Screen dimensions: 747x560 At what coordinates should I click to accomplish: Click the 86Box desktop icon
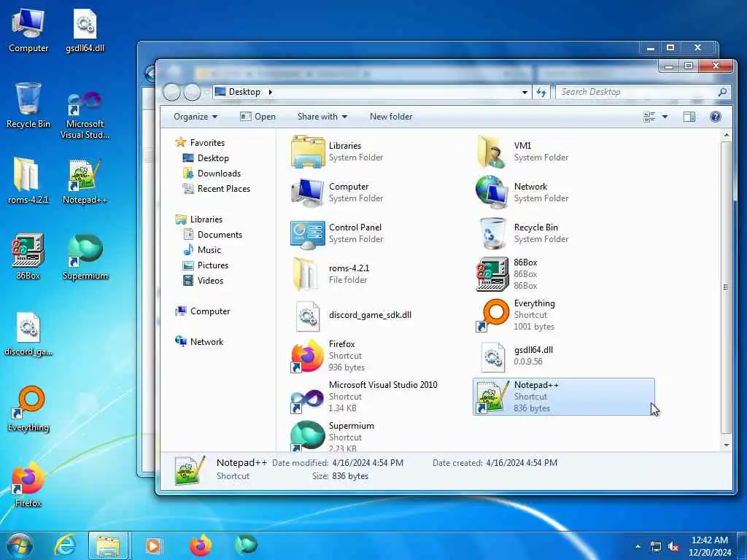click(x=28, y=257)
